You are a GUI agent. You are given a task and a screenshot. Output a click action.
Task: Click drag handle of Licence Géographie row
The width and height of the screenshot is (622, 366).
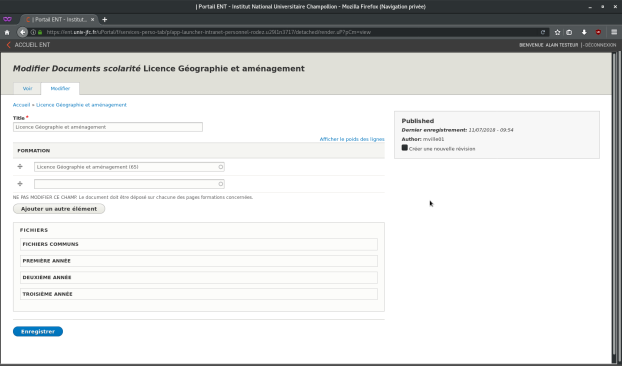pyautogui.click(x=20, y=167)
